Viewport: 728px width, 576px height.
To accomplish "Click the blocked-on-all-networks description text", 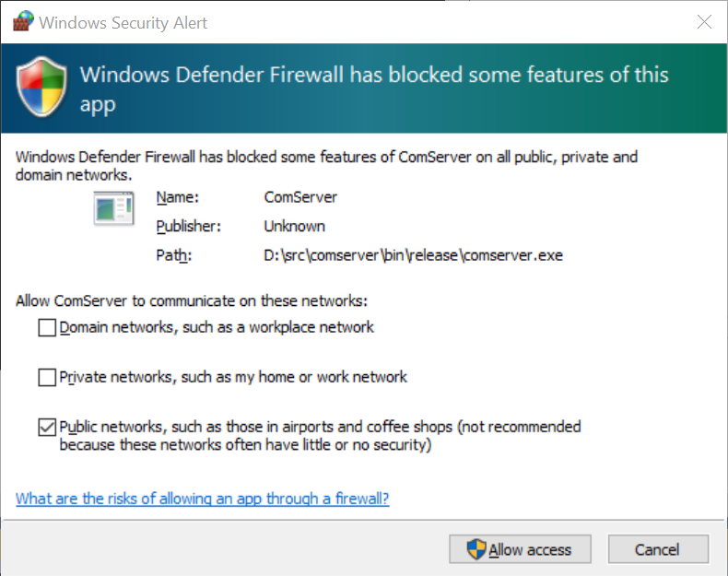I will pyautogui.click(x=326, y=165).
